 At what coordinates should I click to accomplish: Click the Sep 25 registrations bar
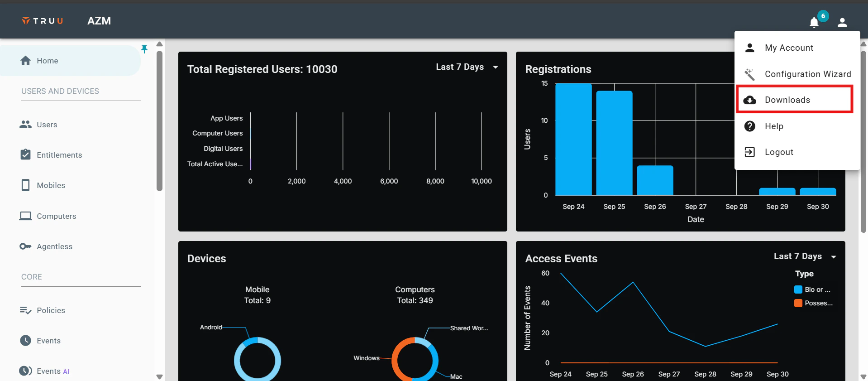pyautogui.click(x=614, y=143)
